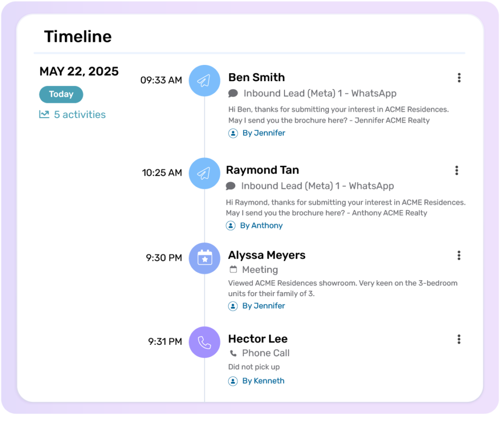Click Hector Lee's phone call icon

click(x=204, y=342)
